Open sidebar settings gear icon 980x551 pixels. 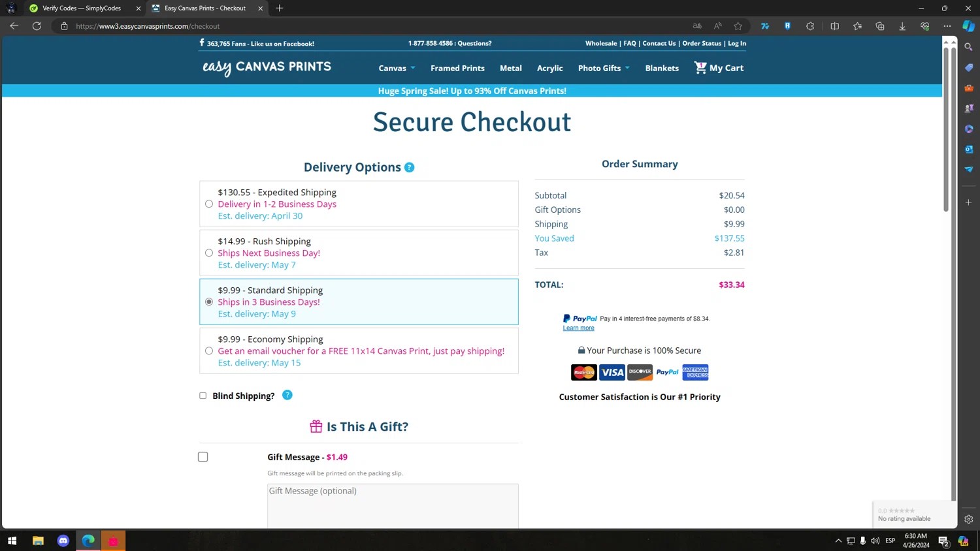pyautogui.click(x=969, y=520)
